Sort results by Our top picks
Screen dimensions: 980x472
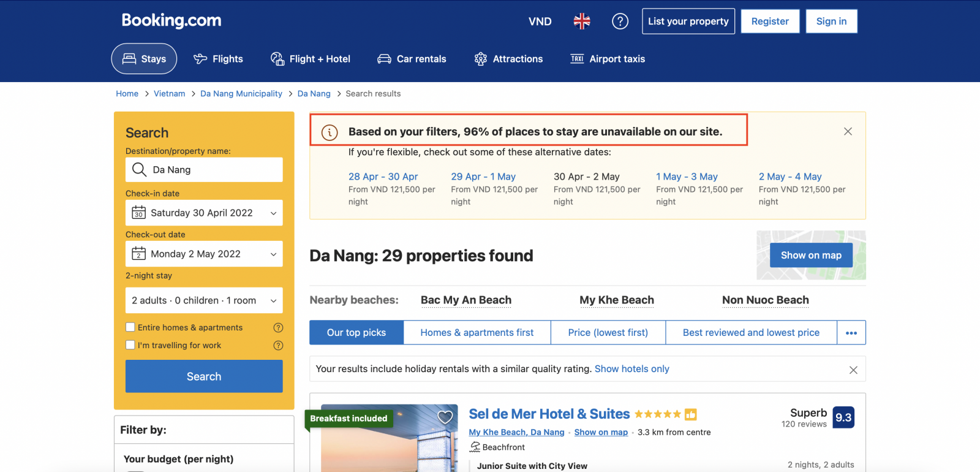click(x=356, y=333)
